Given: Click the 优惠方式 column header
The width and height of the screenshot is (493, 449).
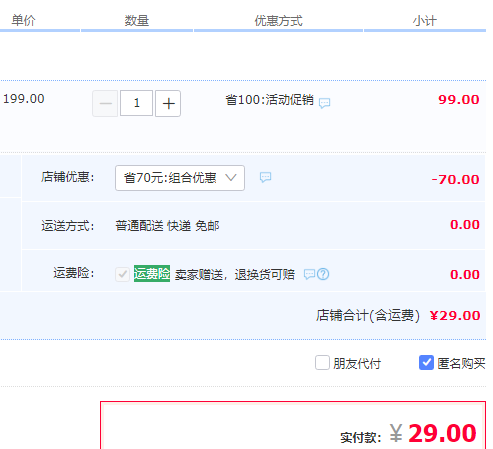Looking at the screenshot, I should (278, 21).
